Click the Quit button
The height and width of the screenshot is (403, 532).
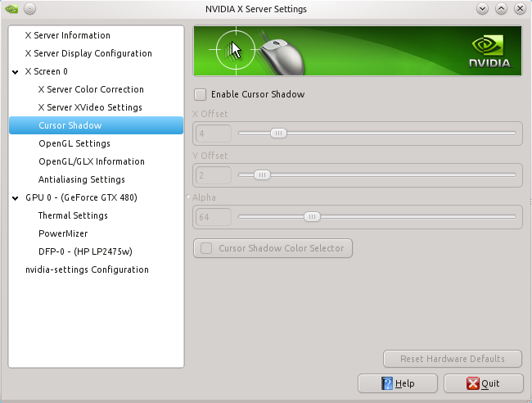484,383
